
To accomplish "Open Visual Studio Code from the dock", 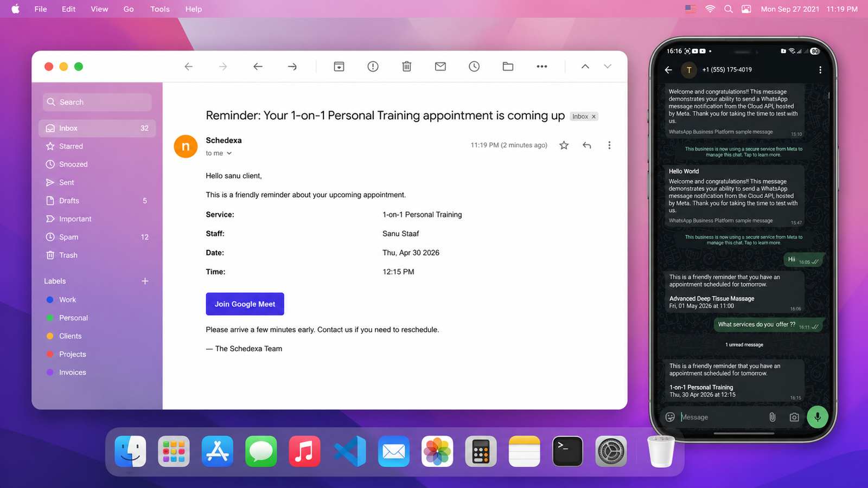I will point(350,451).
